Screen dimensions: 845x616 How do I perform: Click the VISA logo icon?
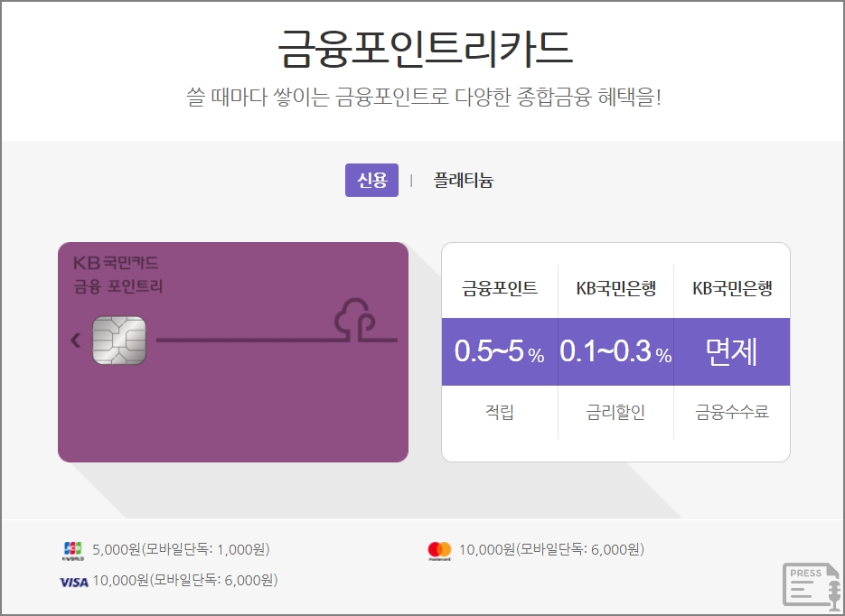[x=74, y=582]
